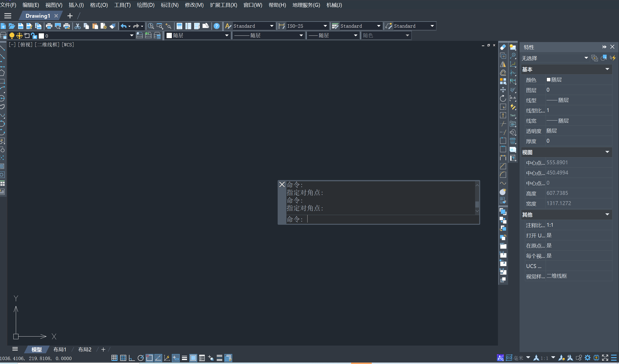The width and height of the screenshot is (619, 364).
Task: Open the Layer Properties Manager icon
Action: 3,36
